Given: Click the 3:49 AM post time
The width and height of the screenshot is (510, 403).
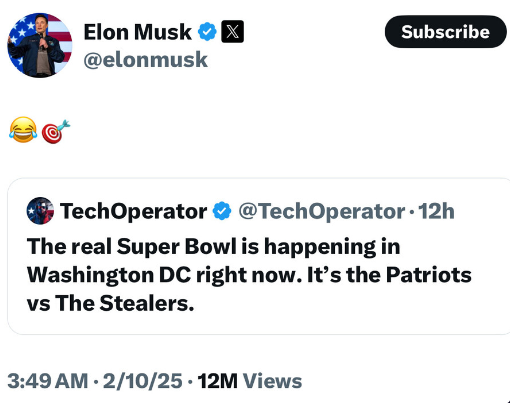Looking at the screenshot, I should (x=48, y=381).
